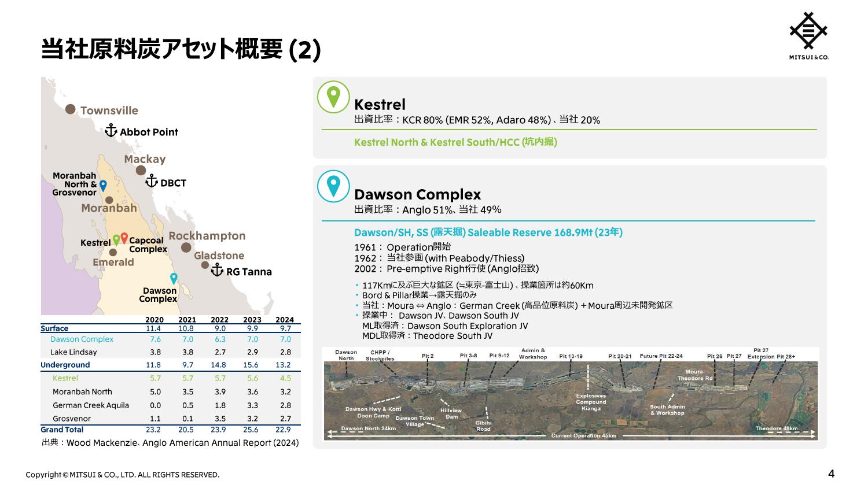868x488 pixels.
Task: Click the Future Pit 22-24 label
Action: pyautogui.click(x=661, y=356)
